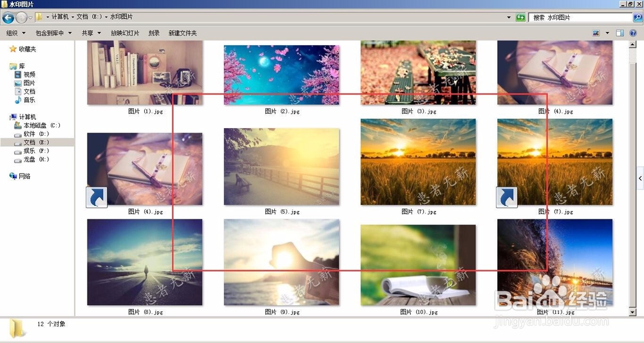Open help with the question mark icon

pos(633,33)
